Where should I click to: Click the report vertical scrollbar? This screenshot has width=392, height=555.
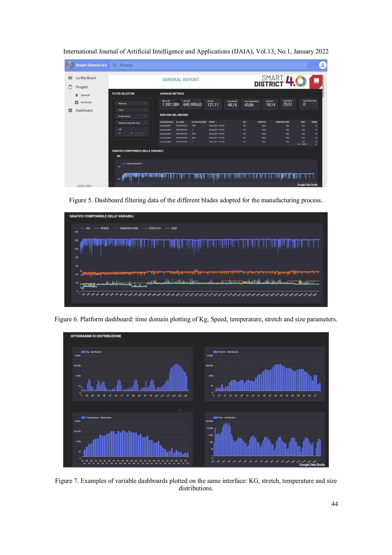point(323,86)
